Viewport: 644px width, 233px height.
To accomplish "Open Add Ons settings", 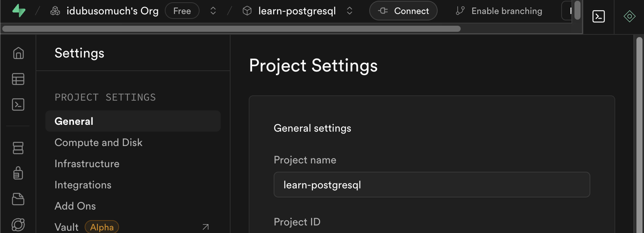I will pyautogui.click(x=75, y=206).
